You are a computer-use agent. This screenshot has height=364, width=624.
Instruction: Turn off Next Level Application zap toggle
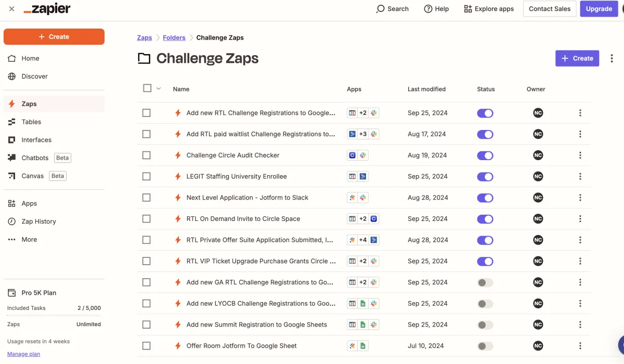pyautogui.click(x=485, y=198)
